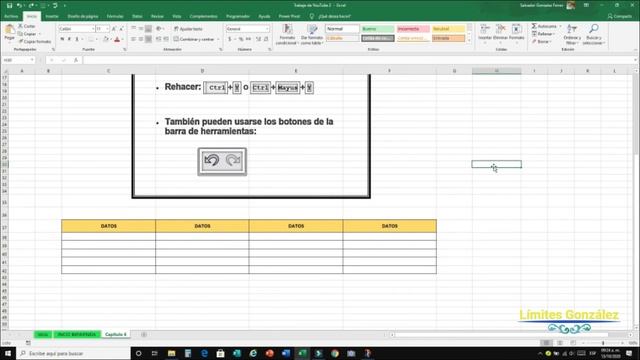Toggle bold formatting
The height and width of the screenshot is (360, 640).
point(62,40)
